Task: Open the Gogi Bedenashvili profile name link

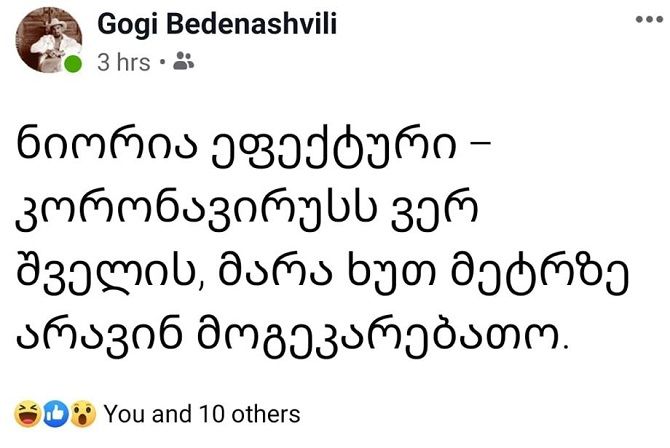Action: click(217, 26)
